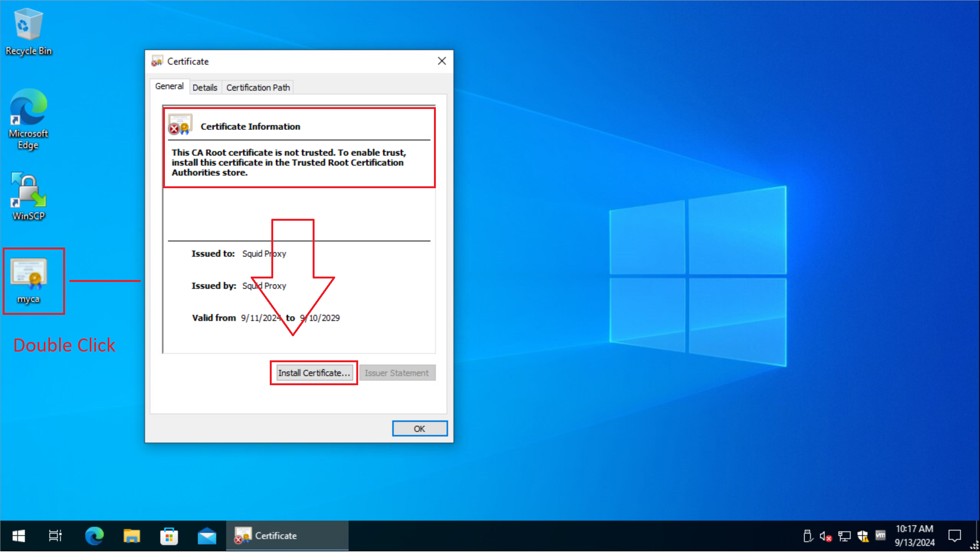Activate the Certificate taskbar button

pyautogui.click(x=287, y=536)
